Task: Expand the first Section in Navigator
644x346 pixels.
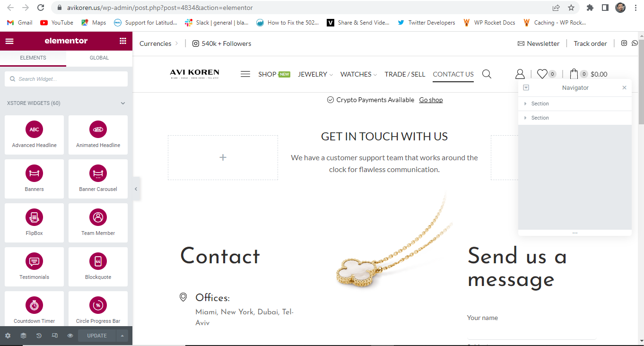Action: click(x=525, y=104)
